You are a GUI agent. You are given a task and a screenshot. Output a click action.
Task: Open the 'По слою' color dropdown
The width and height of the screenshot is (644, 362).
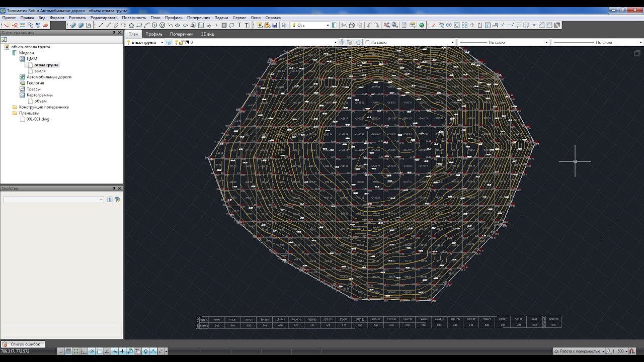click(x=410, y=42)
